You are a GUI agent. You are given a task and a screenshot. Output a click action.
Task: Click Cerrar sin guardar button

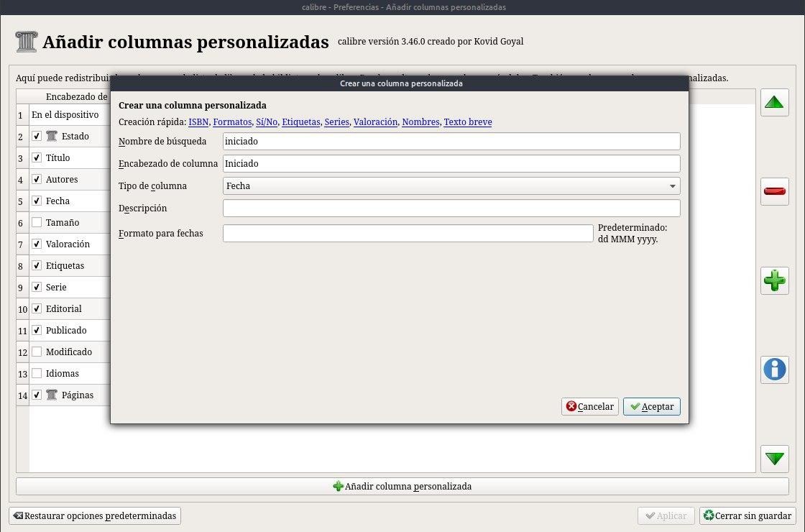(747, 515)
